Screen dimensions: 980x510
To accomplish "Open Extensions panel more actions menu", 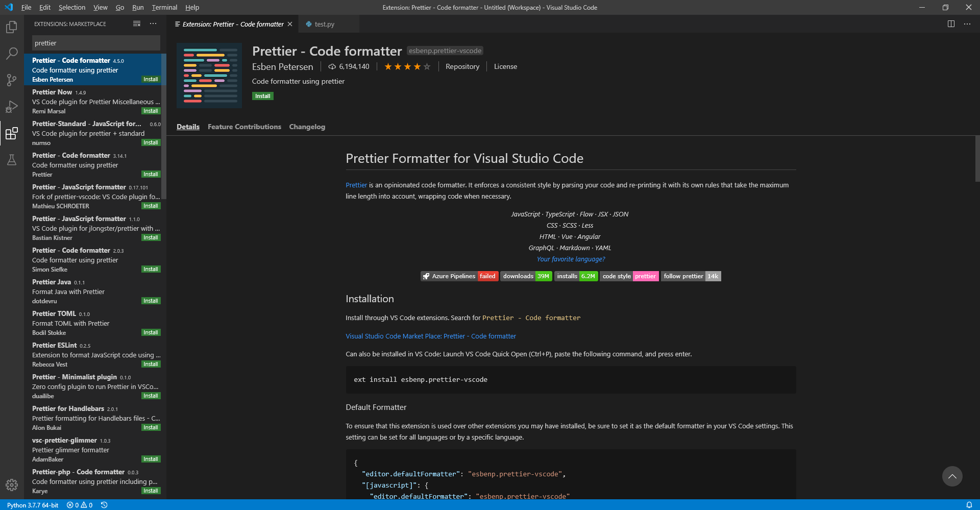I will coord(153,24).
